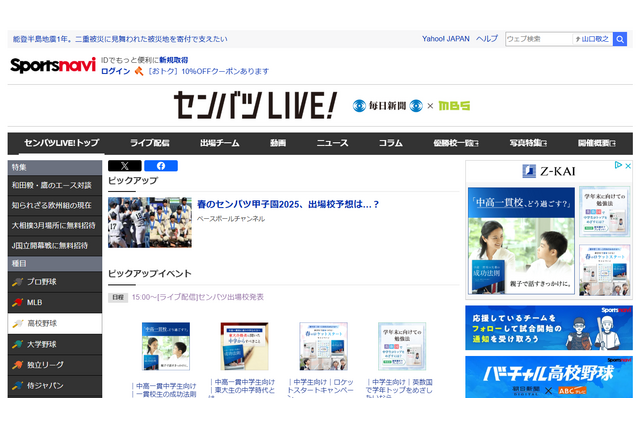This screenshot has width=640, height=426.
Task: Open the 15:00 センバツ出場校発表 live event link
Action: (x=198, y=297)
